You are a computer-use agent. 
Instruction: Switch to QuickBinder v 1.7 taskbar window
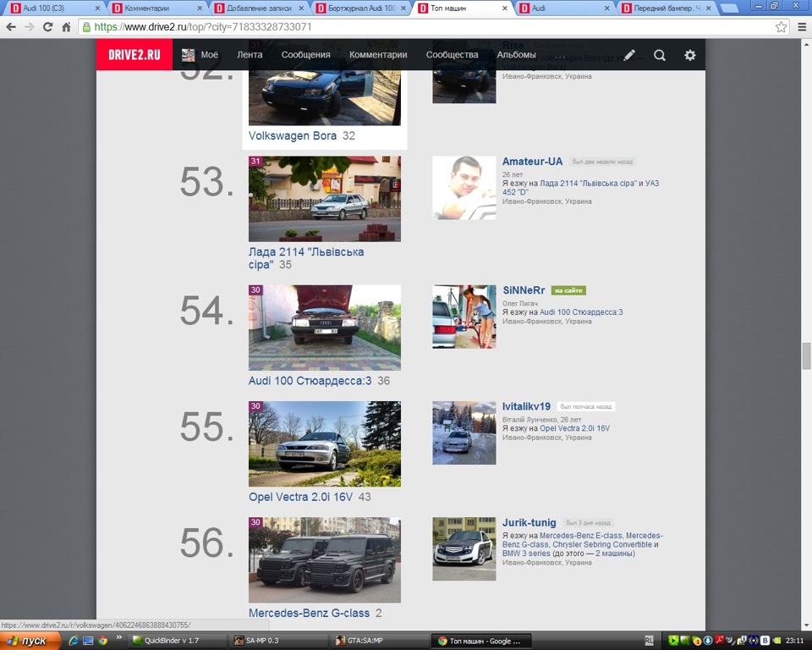[x=176, y=641]
